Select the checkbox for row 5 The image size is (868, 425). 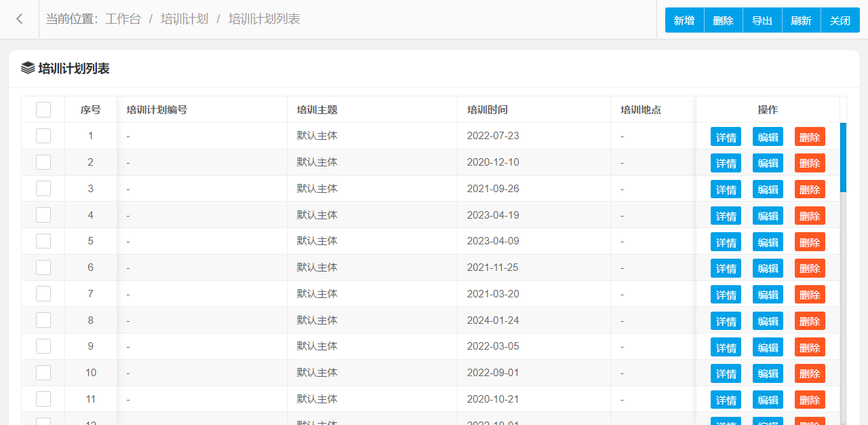[x=43, y=241]
